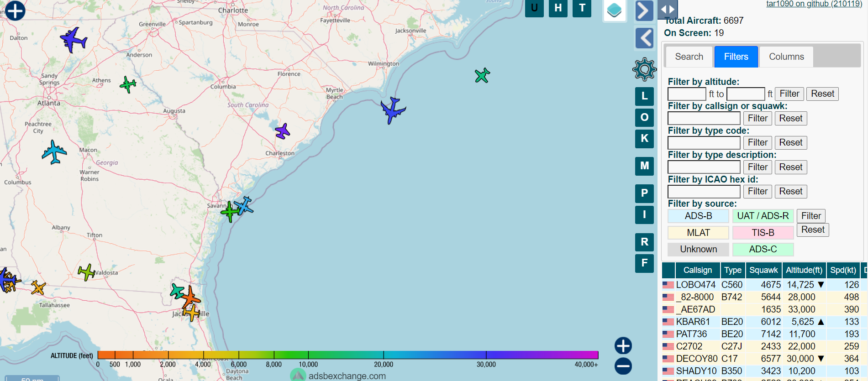Click the K map button
Viewport: 868px width, 381px height.
coord(644,138)
